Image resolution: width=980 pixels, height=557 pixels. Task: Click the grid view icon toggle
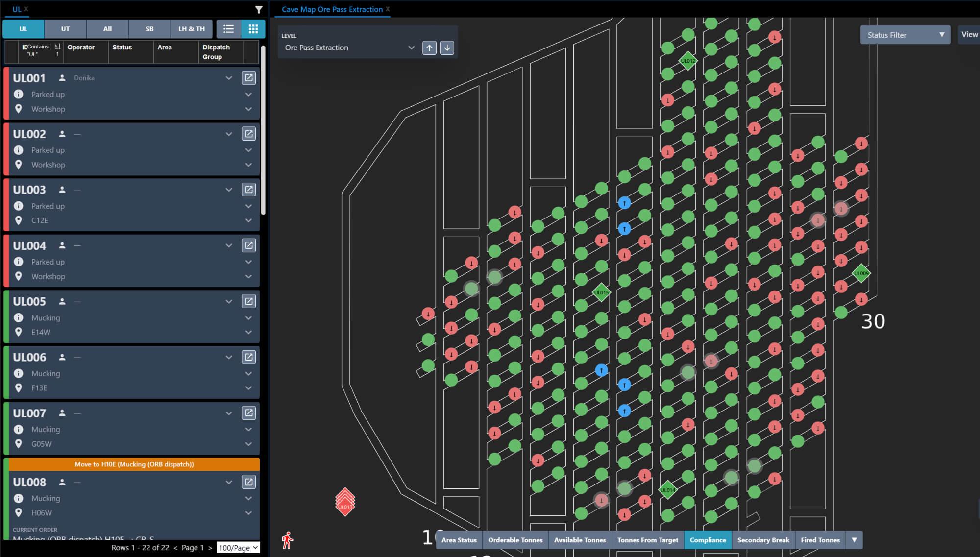(253, 28)
